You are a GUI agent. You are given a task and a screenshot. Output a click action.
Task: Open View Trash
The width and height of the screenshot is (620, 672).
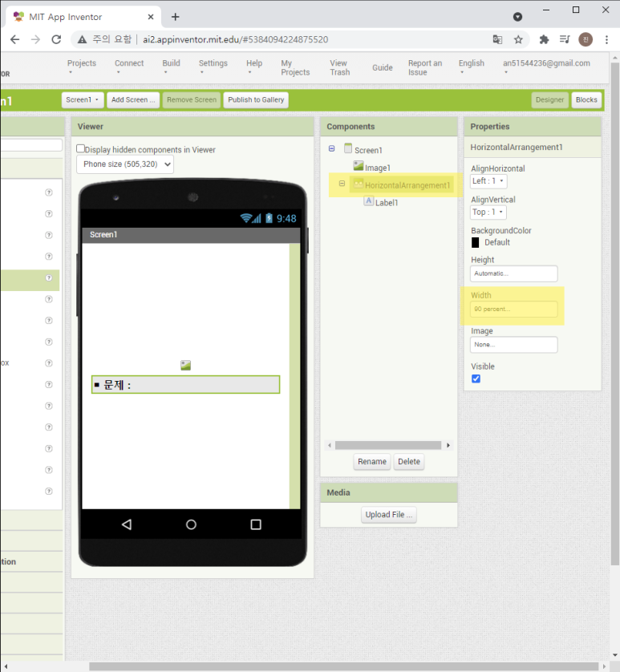click(x=339, y=67)
